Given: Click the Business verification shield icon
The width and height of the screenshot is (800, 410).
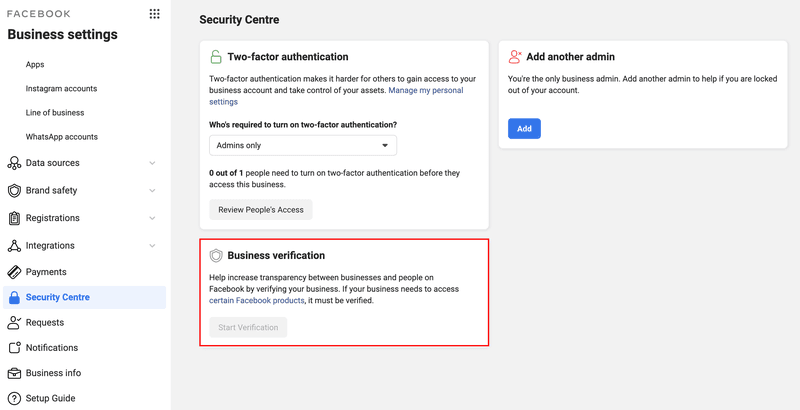Looking at the screenshot, I should 216,255.
